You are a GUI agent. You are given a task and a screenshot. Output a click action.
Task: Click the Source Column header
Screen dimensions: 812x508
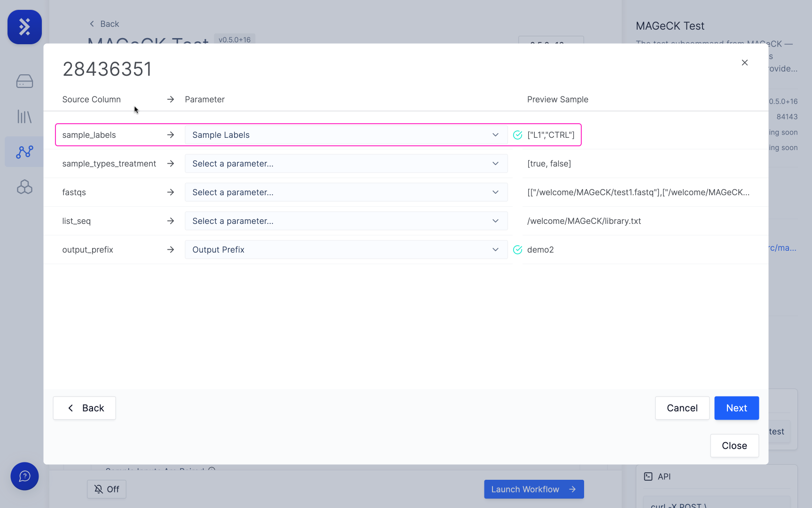point(92,99)
